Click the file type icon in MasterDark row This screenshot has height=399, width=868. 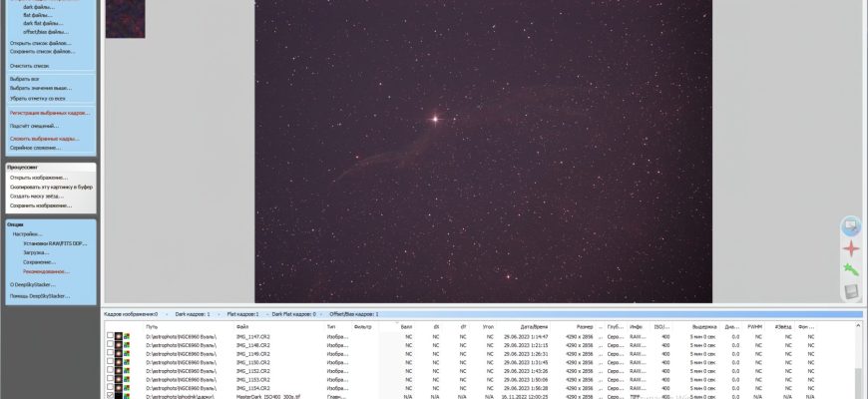tap(127, 395)
